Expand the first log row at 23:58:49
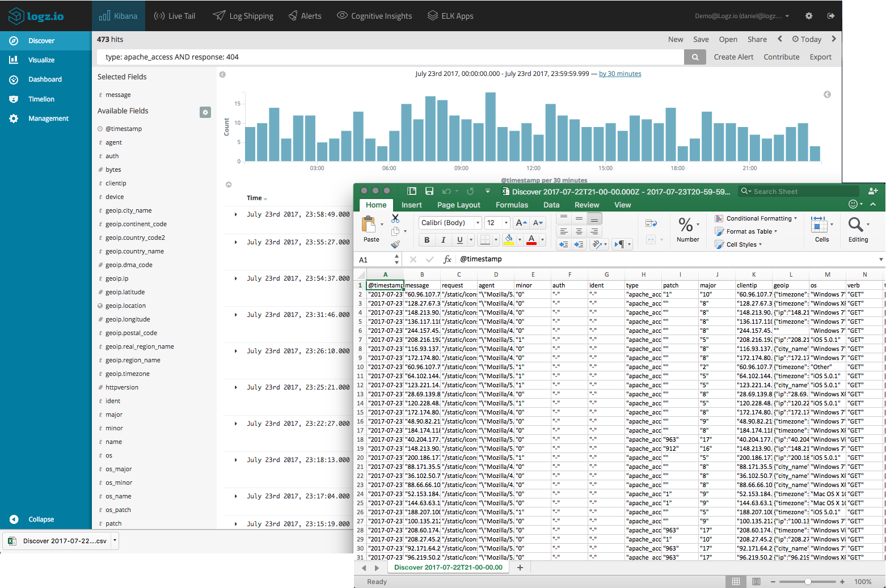Image resolution: width=886 pixels, height=588 pixels. point(236,214)
